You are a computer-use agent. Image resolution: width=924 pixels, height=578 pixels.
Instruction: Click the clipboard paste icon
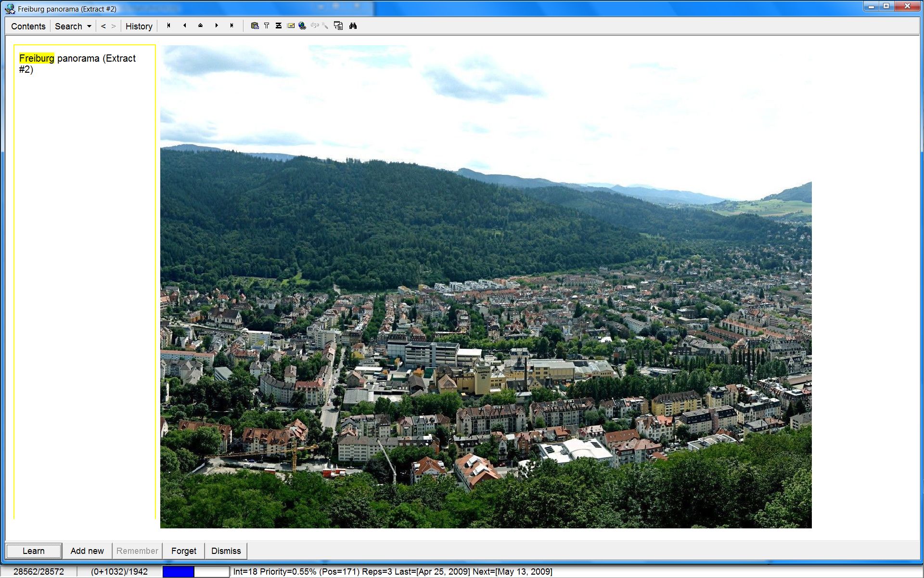[255, 26]
